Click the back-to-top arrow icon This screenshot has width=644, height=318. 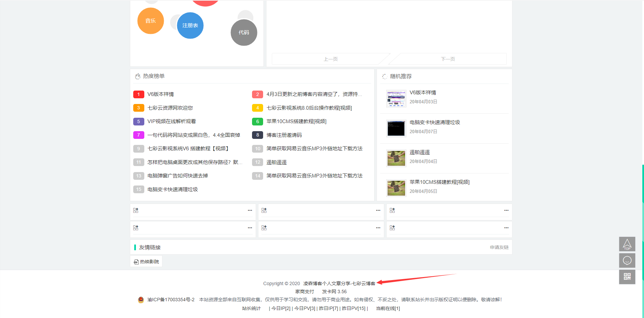point(627,244)
